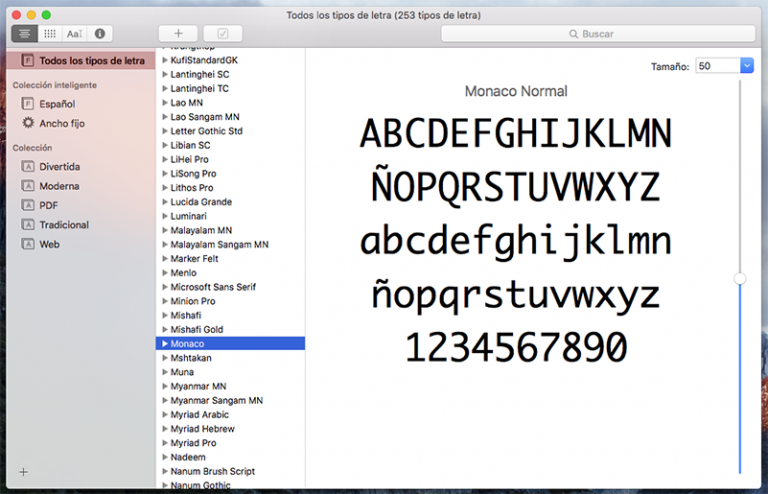This screenshot has width=768, height=494.
Task: Click the Web collection
Action: [49, 244]
